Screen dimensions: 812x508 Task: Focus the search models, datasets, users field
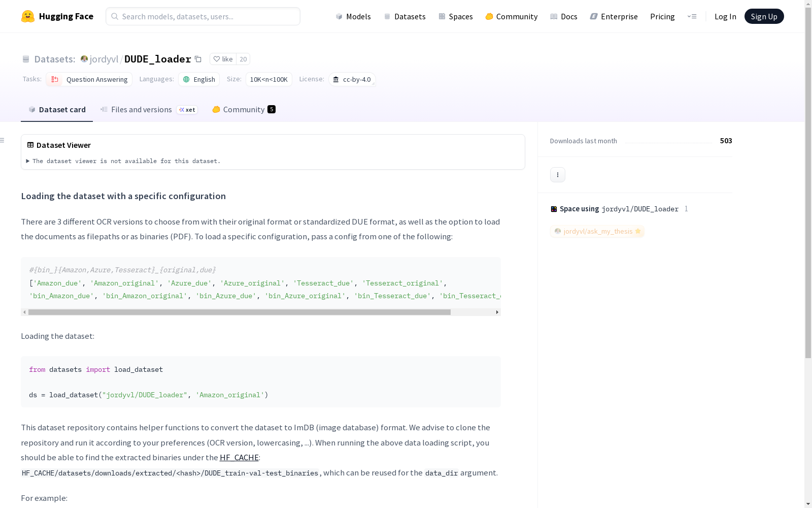click(x=203, y=16)
